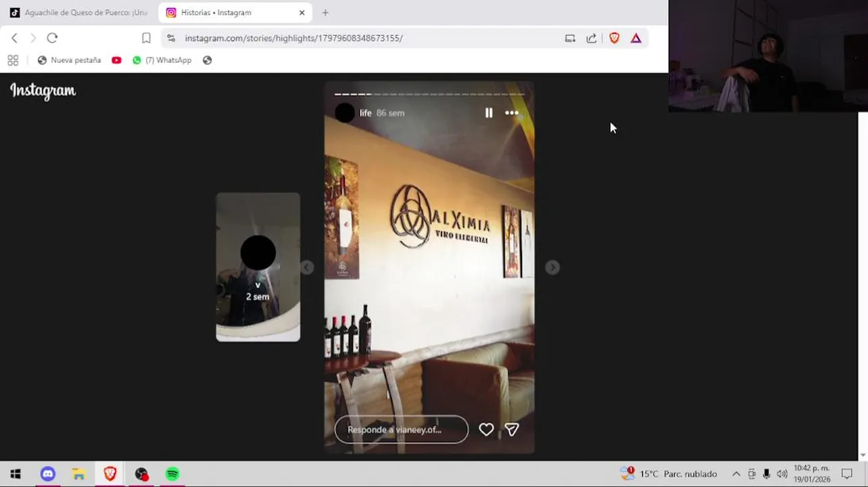
Task: Click the cast/screen icon in the address bar
Action: (x=570, y=39)
